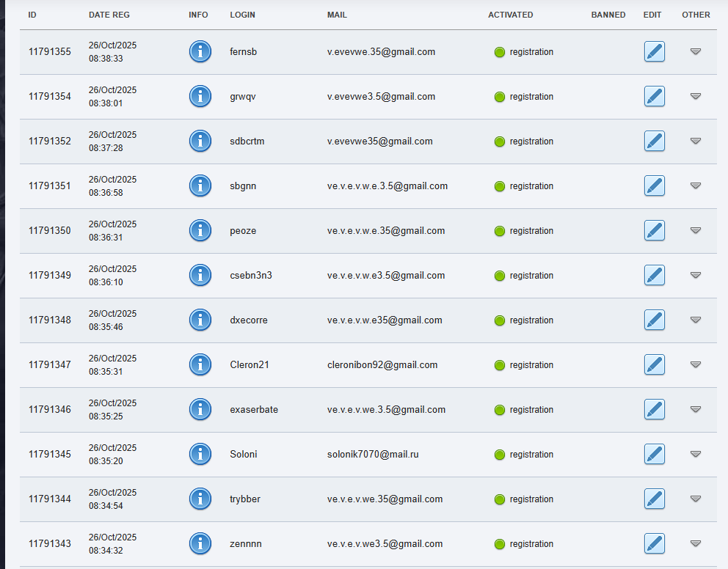Expand other options for csebn3n3 row
The width and height of the screenshot is (728, 569).
point(696,276)
